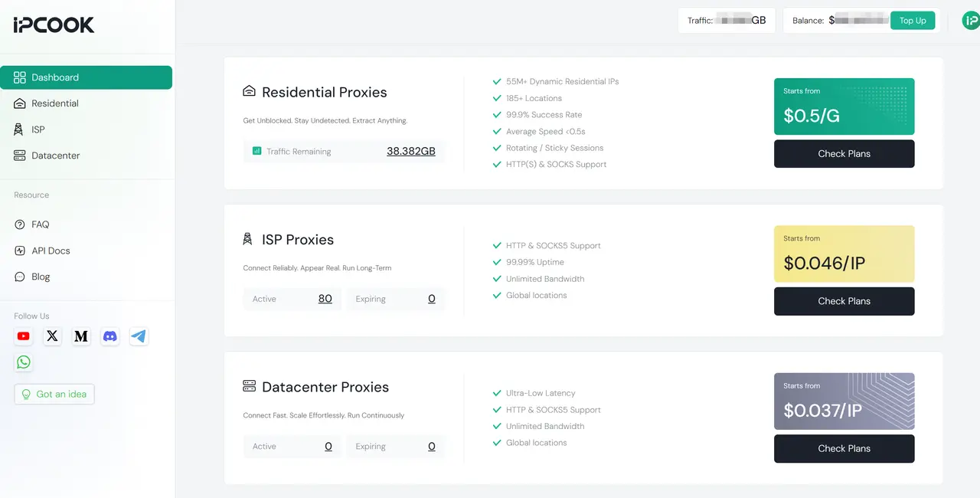Open ipcook's Discord community
The width and height of the screenshot is (980, 498).
(x=109, y=336)
